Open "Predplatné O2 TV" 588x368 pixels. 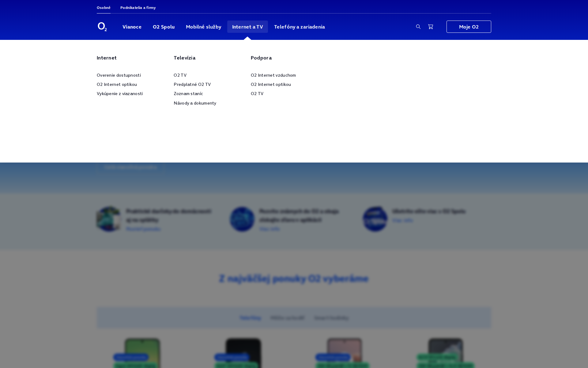point(192,84)
